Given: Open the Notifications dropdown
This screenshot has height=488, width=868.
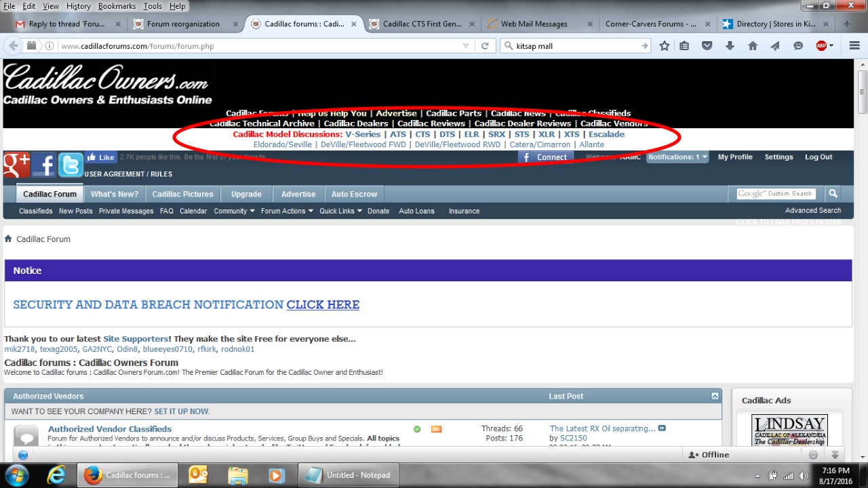Looking at the screenshot, I should click(677, 157).
